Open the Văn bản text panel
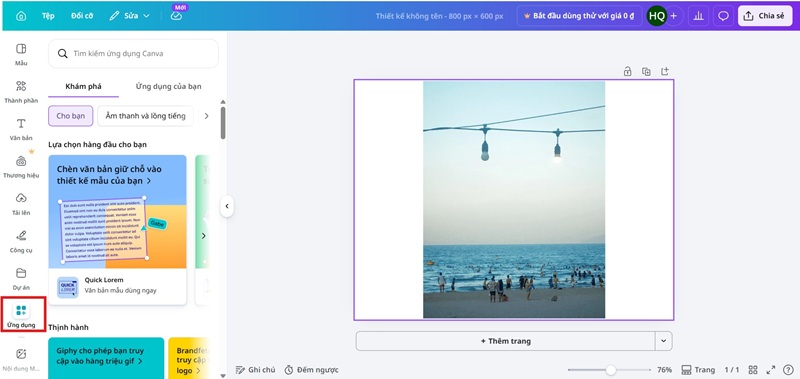 click(x=21, y=130)
